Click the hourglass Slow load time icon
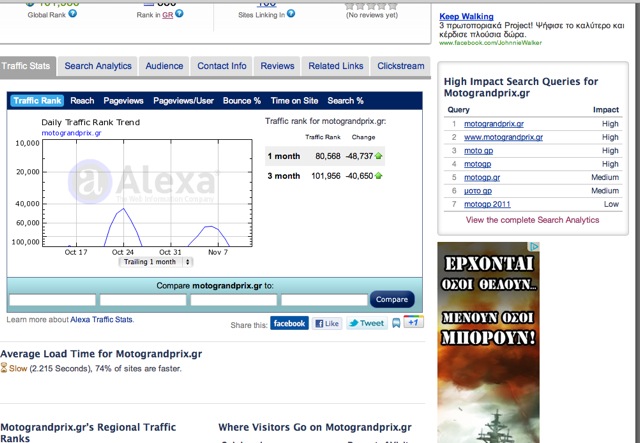This screenshot has height=443, width=640. [4, 367]
